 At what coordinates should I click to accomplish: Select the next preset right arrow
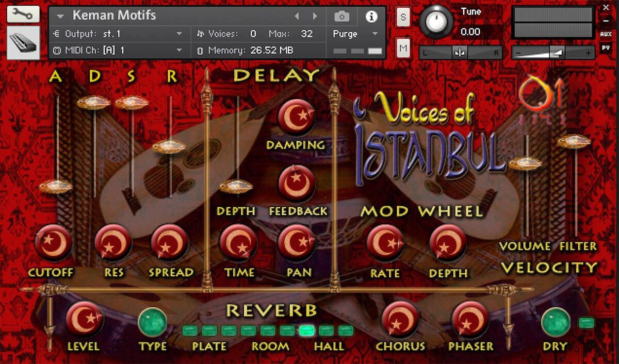[315, 16]
